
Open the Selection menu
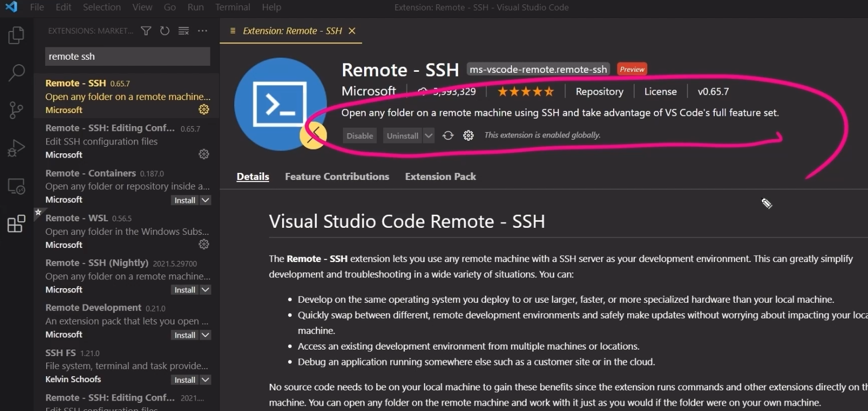pos(102,7)
